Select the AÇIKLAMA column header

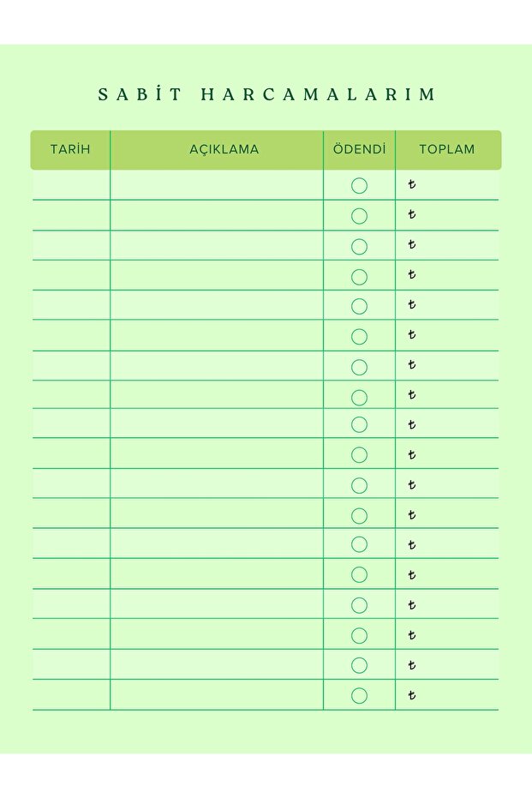[x=224, y=149]
